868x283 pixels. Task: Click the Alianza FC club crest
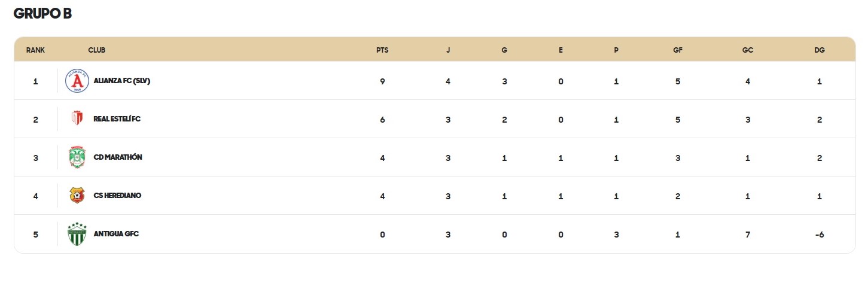point(77,81)
